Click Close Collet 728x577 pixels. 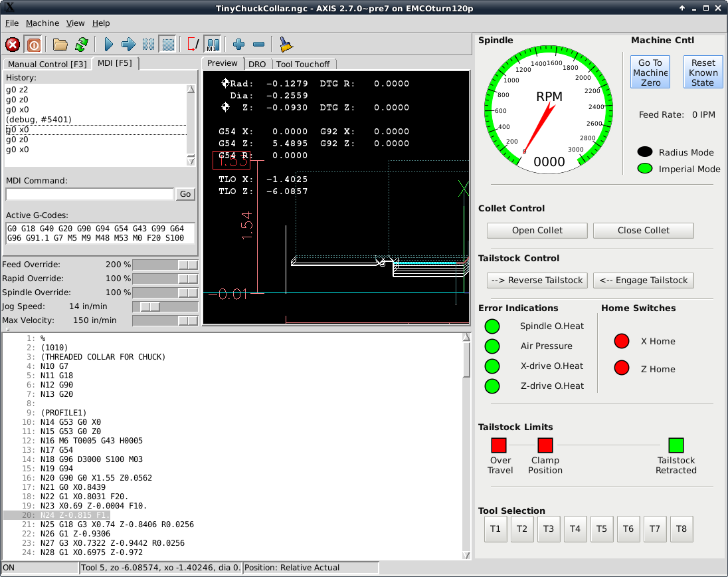click(x=644, y=231)
